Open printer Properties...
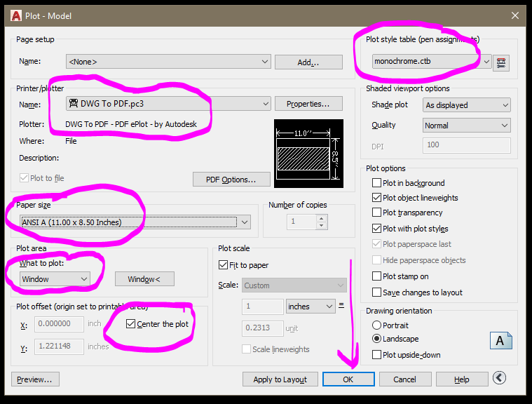532x404 pixels. (x=308, y=104)
